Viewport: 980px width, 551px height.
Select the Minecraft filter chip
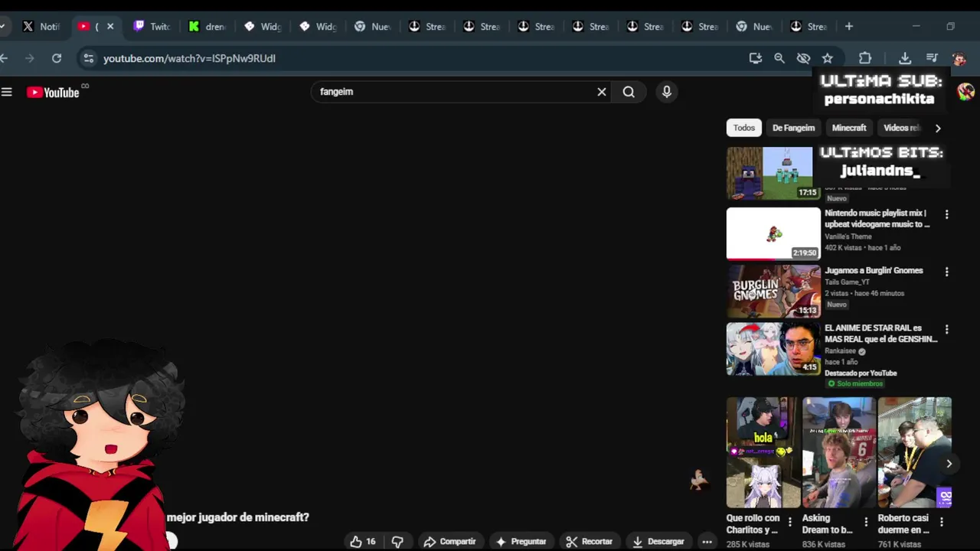(849, 128)
